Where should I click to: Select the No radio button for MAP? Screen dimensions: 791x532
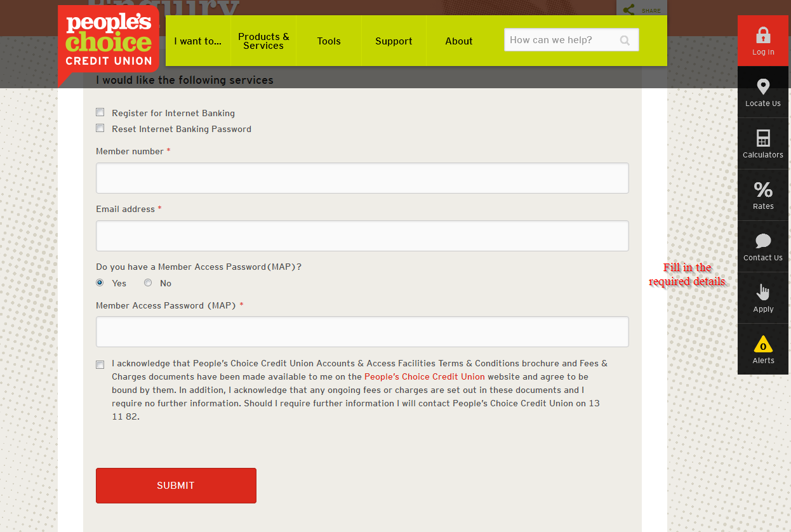click(148, 283)
